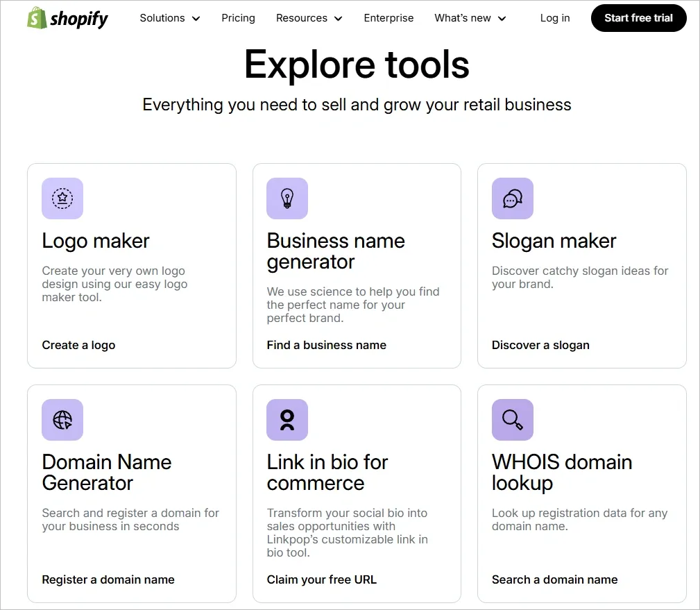
Task: Click Discover a slogan
Action: click(x=540, y=345)
